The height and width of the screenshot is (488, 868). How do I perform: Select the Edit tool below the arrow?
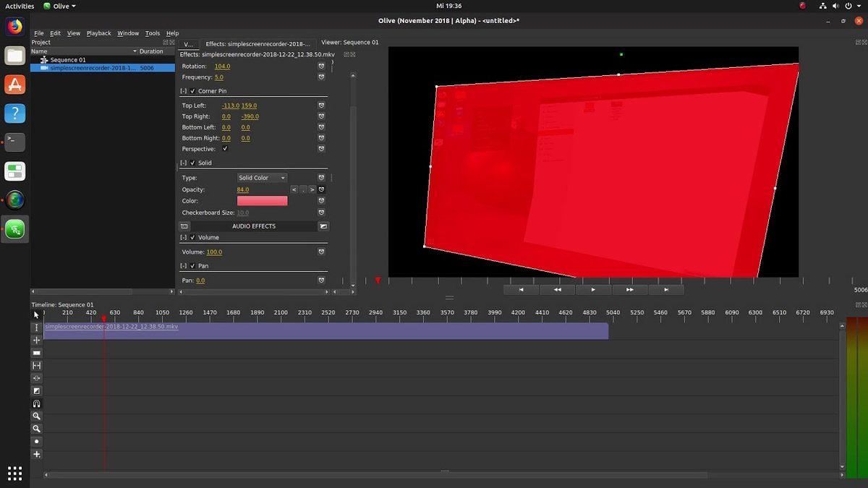[36, 327]
